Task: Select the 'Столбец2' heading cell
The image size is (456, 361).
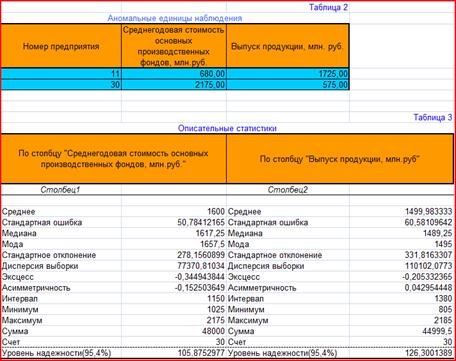Action: [288, 190]
